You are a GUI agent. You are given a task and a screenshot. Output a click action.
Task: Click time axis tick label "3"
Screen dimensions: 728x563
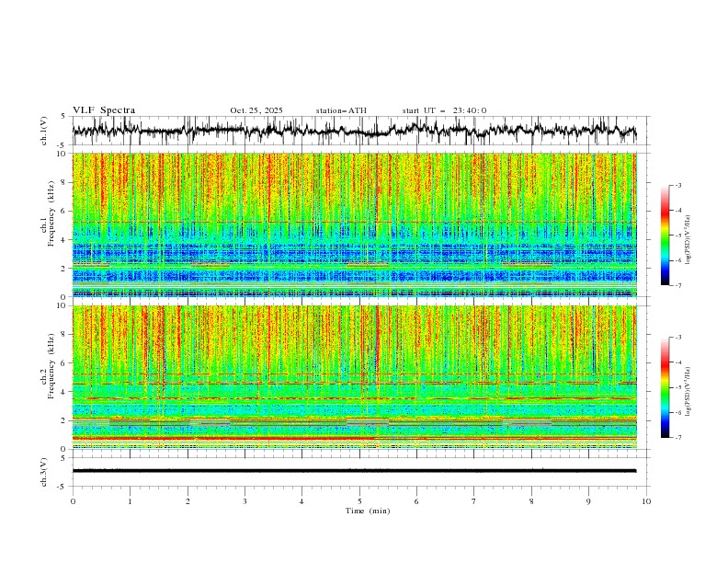click(x=245, y=501)
